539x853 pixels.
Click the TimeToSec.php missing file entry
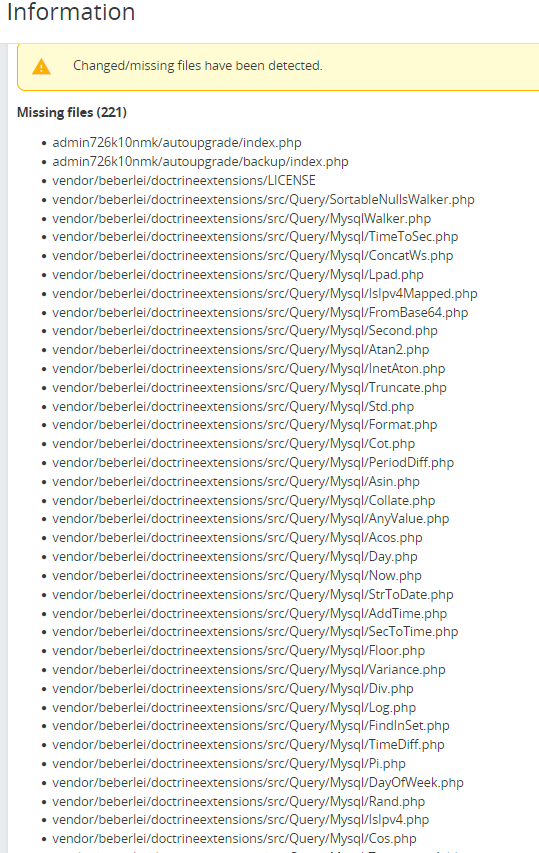(255, 237)
